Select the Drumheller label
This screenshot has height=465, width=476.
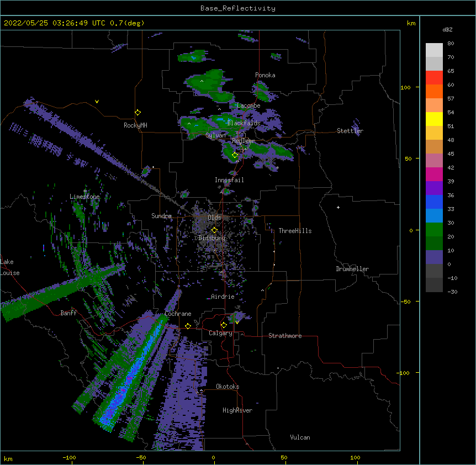(352, 269)
